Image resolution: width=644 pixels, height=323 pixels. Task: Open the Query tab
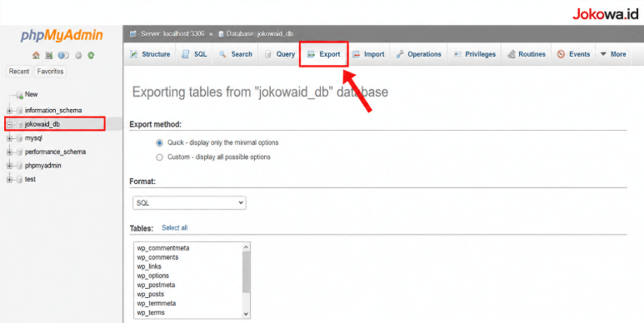click(x=279, y=54)
